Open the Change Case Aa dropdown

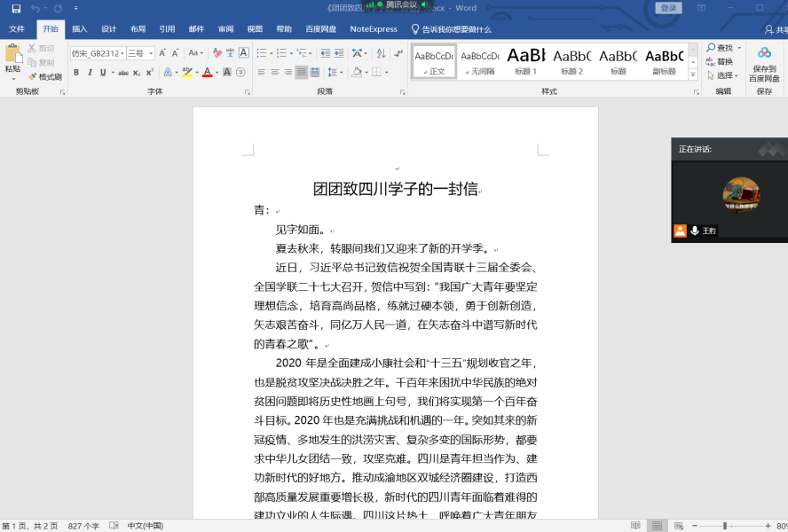coord(196,52)
